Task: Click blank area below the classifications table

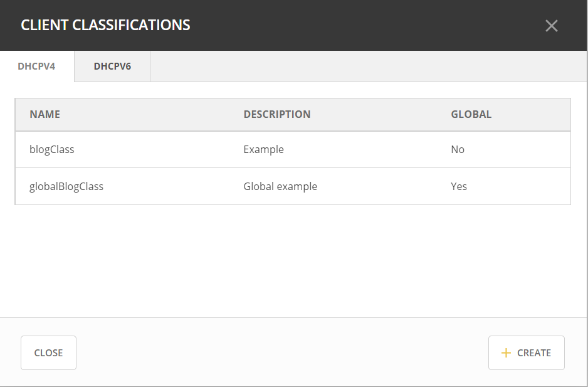Action: pyautogui.click(x=293, y=260)
